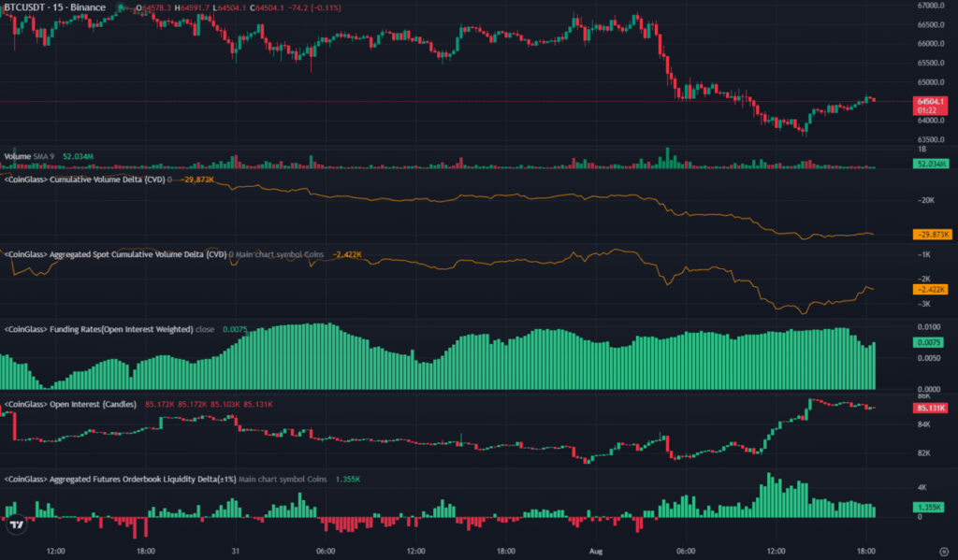Image resolution: width=958 pixels, height=560 pixels.
Task: Click the orange -2.422K spot CVD axis label
Action: click(x=930, y=290)
